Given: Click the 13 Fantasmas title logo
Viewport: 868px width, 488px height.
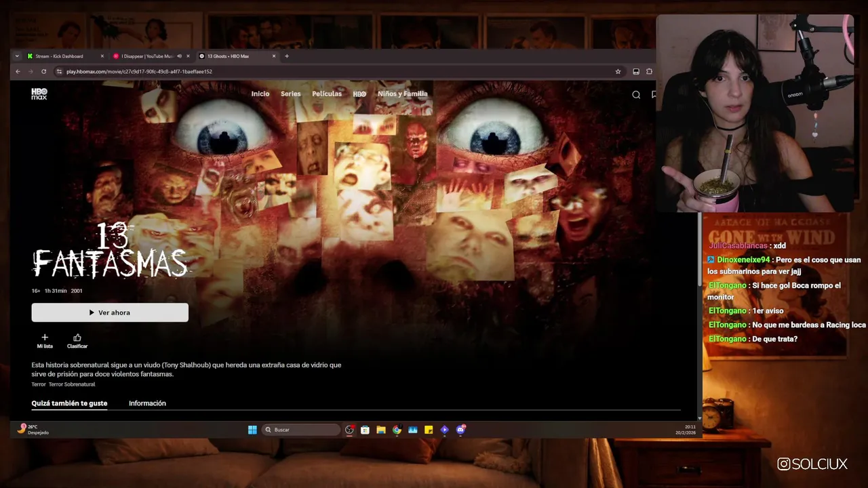Looking at the screenshot, I should [x=110, y=251].
